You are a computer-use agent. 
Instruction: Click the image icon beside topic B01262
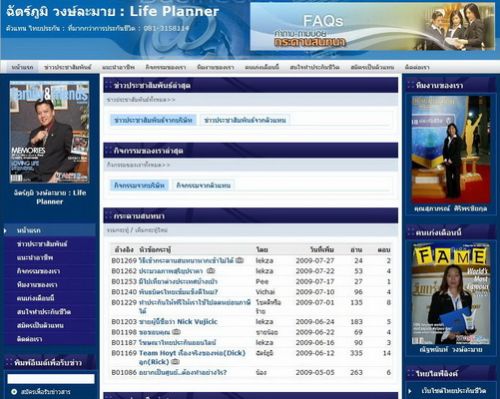point(211,271)
